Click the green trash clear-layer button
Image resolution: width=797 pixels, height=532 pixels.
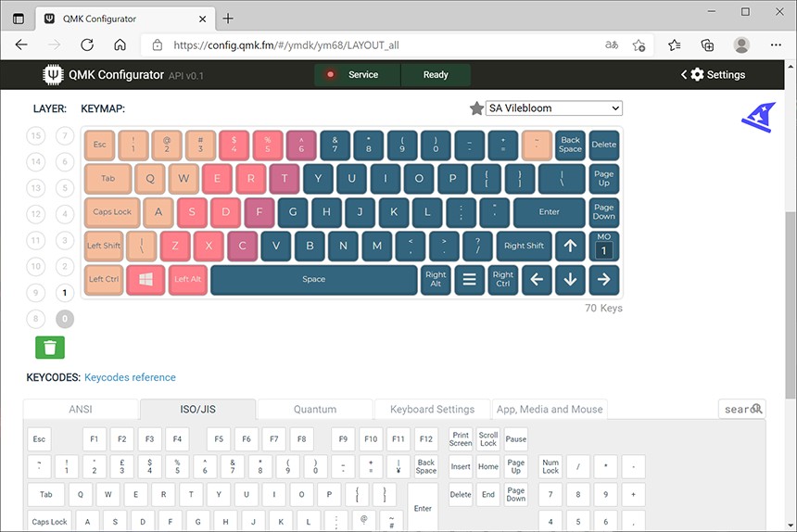point(50,348)
